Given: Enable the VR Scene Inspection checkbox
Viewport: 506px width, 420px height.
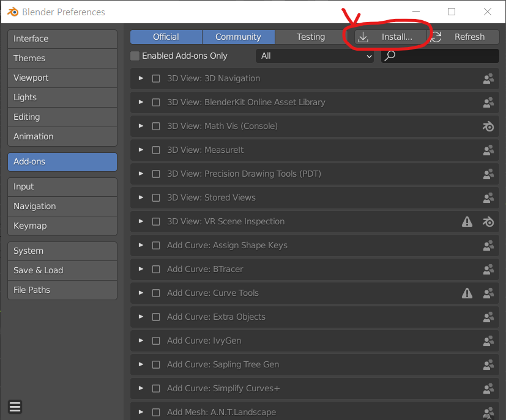Looking at the screenshot, I should click(x=156, y=222).
